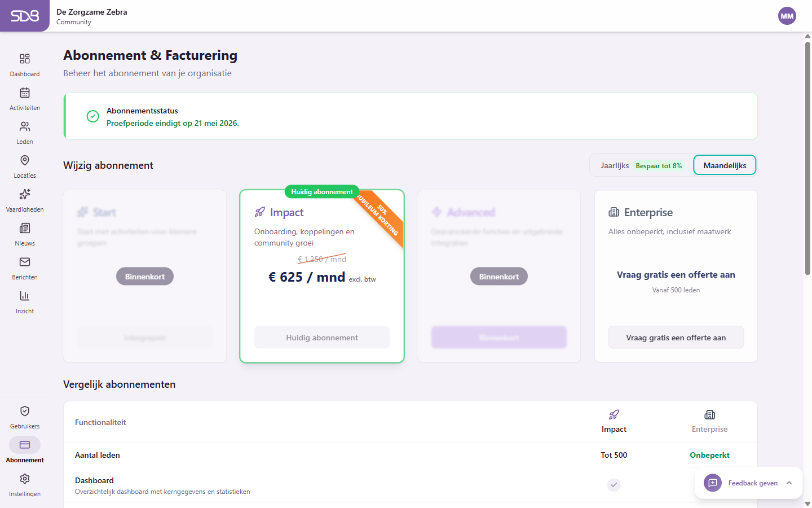
Task: Click the SDB logo
Action: point(25,16)
